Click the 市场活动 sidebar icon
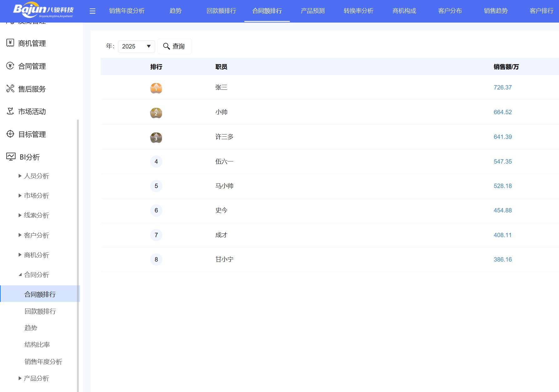The height and width of the screenshot is (392, 559). pyautogui.click(x=10, y=111)
